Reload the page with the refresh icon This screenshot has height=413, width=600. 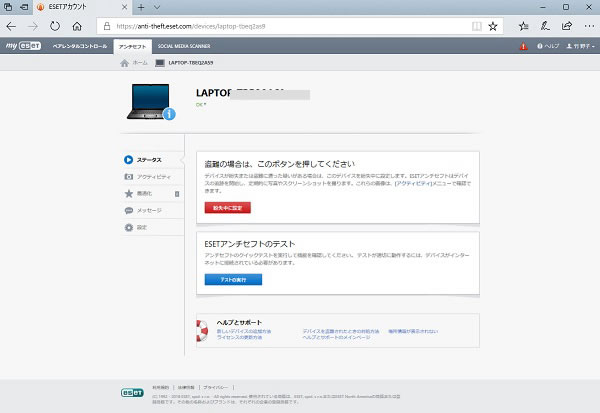click(x=55, y=26)
